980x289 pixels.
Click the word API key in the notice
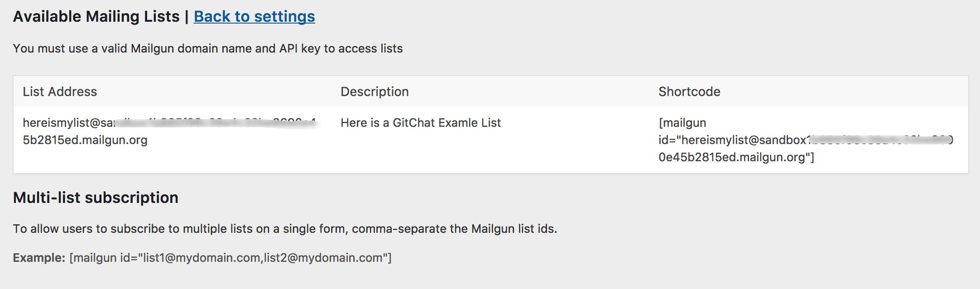[x=299, y=48]
